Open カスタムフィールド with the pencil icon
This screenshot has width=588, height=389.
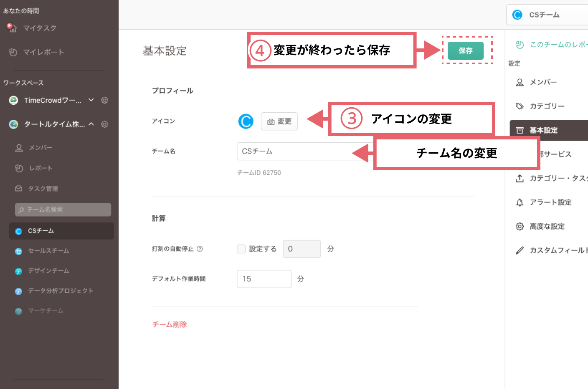pos(558,250)
